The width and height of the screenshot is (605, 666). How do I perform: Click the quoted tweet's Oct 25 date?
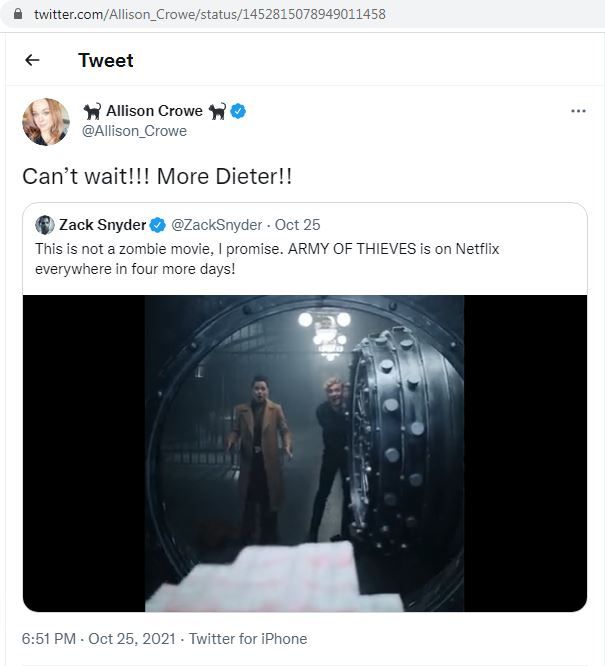(298, 224)
